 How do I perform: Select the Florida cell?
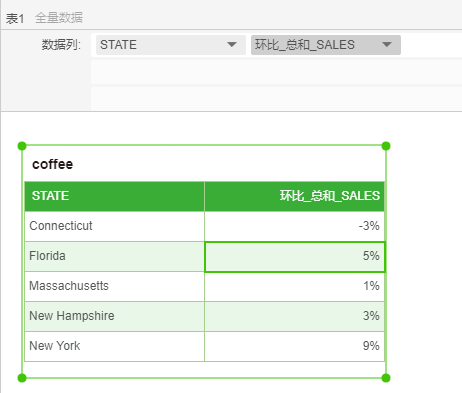coord(115,256)
